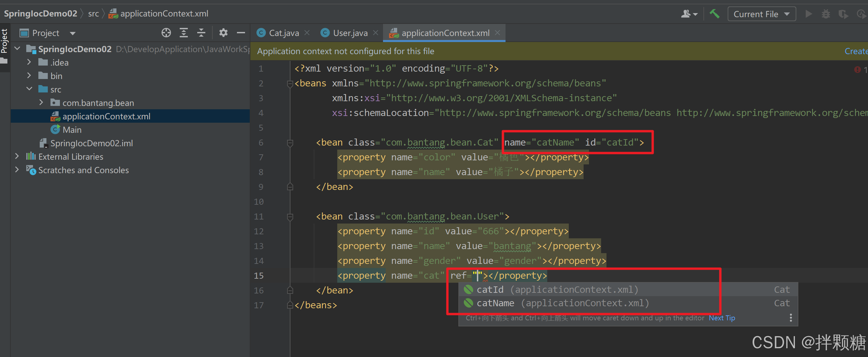Click the Debug bug icon
This screenshot has height=357, width=868.
(826, 14)
